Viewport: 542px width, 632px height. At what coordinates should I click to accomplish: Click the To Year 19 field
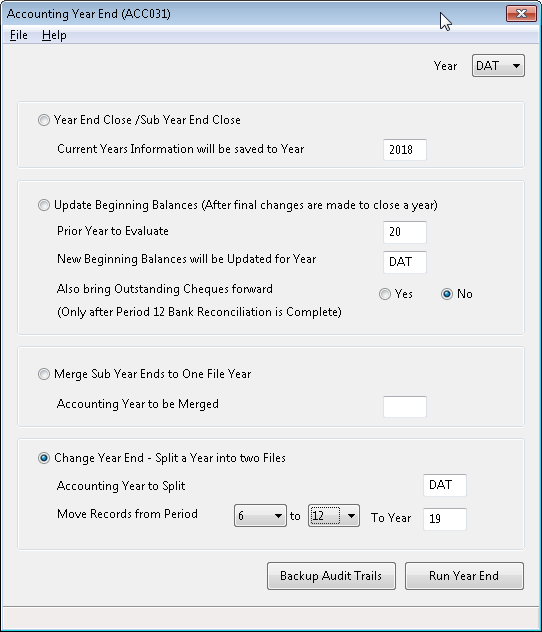coord(445,519)
